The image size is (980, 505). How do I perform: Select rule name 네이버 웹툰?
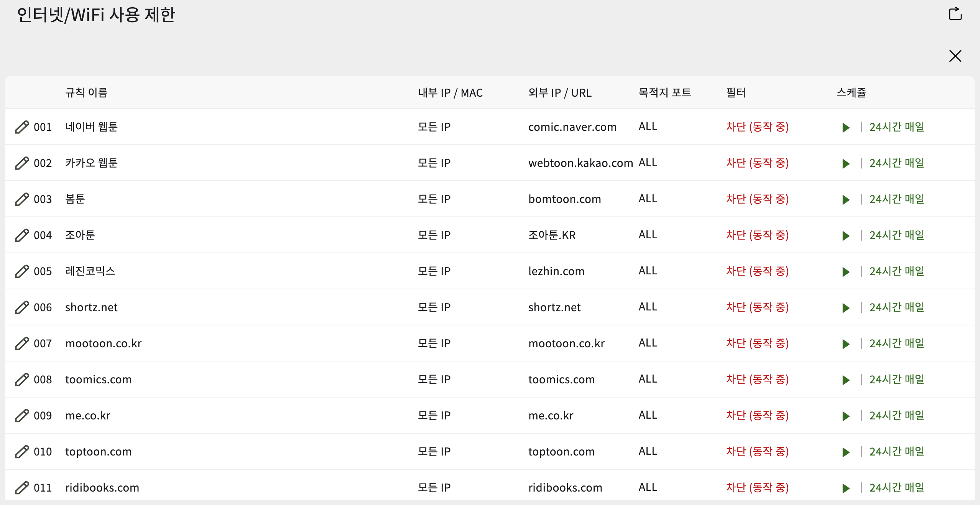click(x=91, y=127)
